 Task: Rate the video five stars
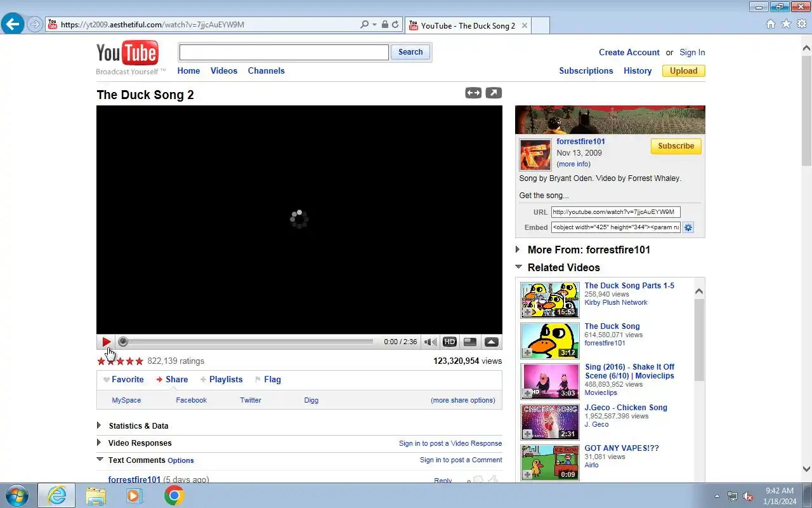click(x=140, y=361)
